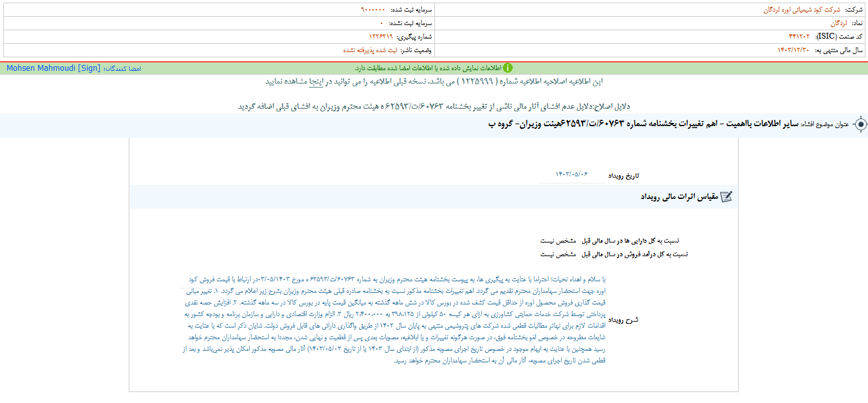The width and height of the screenshot is (868, 403).
Task: Click the "امضا کنندگان" label in the green bar
Action: point(126,66)
